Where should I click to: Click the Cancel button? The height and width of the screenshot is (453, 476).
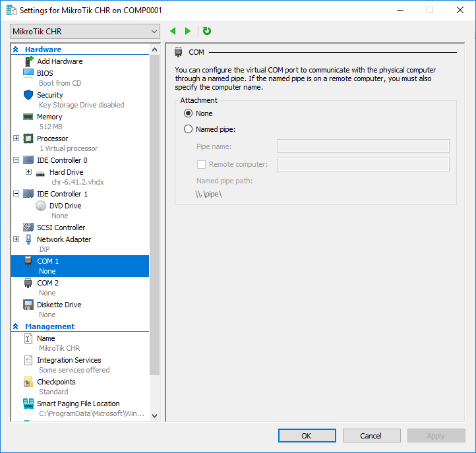point(371,436)
